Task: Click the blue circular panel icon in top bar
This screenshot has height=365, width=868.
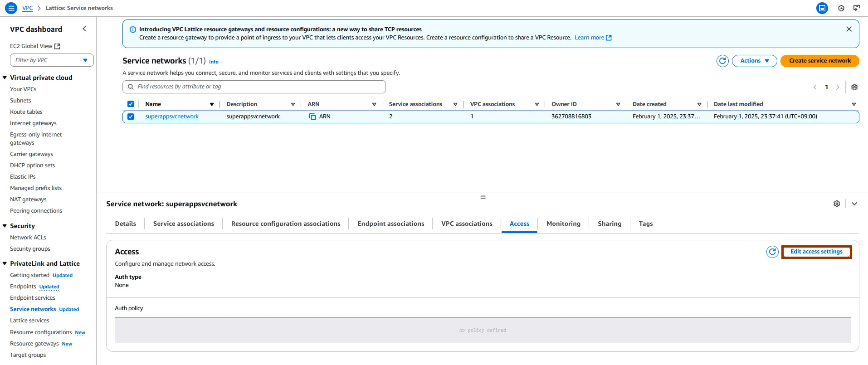Action: pos(822,8)
